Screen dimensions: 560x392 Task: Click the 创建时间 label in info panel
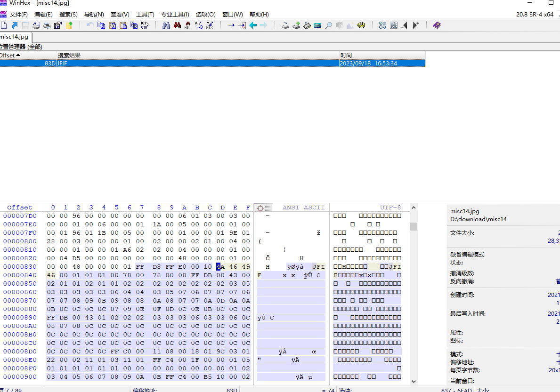[462, 295]
